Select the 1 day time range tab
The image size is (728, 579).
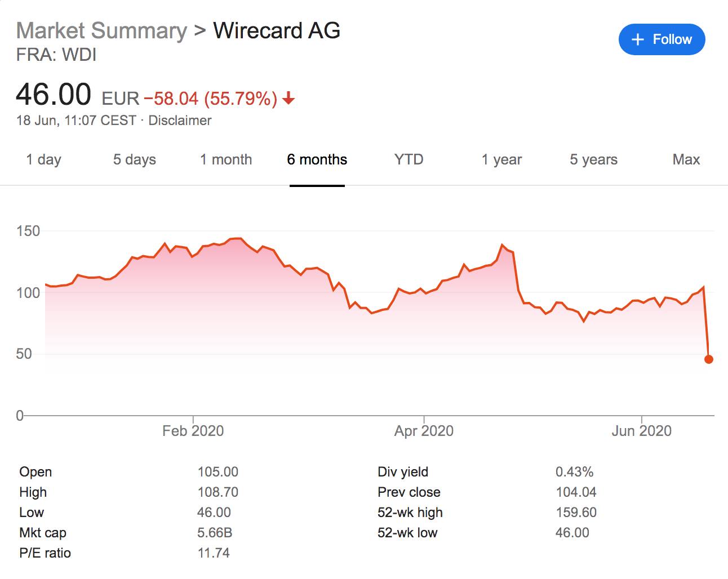click(x=44, y=160)
